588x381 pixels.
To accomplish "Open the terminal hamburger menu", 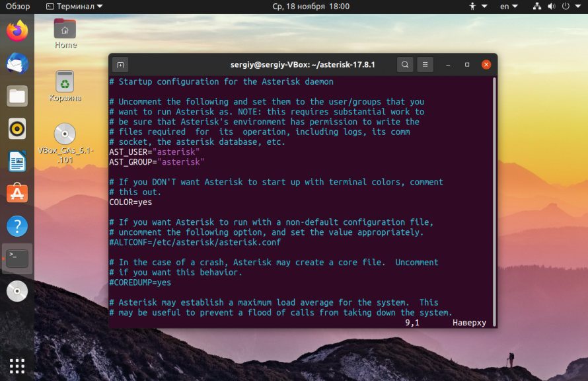I will point(425,65).
